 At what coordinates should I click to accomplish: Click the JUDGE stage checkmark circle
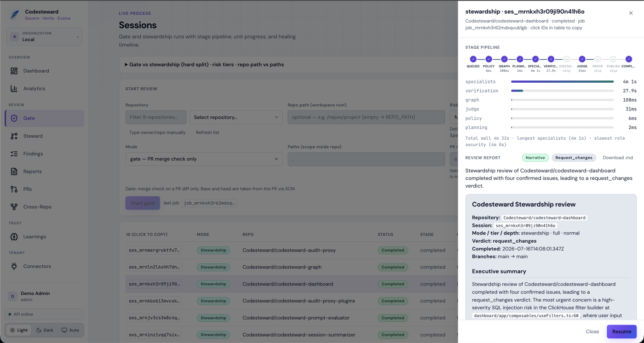(582, 59)
